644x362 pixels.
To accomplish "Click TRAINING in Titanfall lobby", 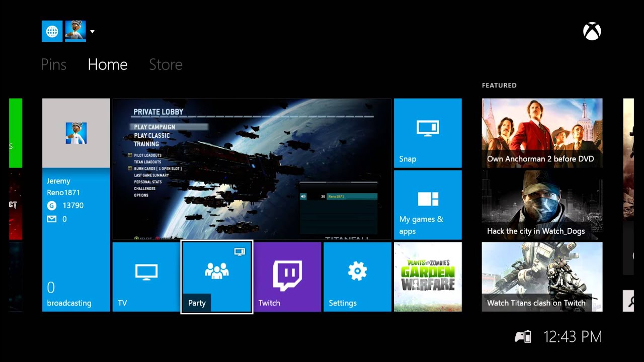I will (146, 144).
